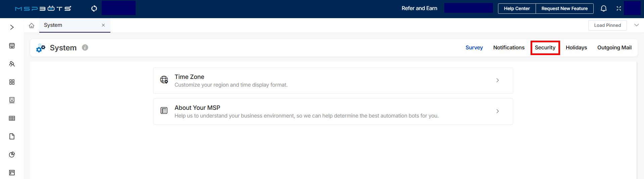The height and width of the screenshot is (179, 644).
Task: Close the System tab
Action: click(x=103, y=25)
